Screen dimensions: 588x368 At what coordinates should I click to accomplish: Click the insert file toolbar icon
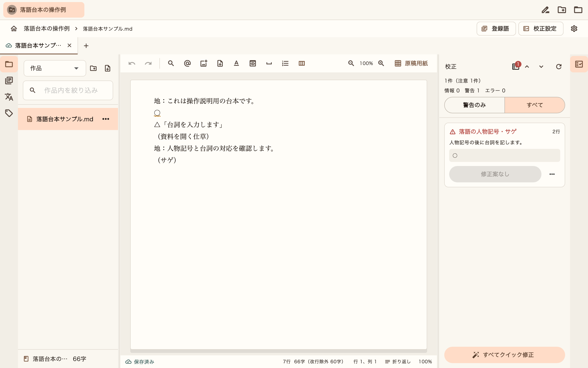coord(220,64)
